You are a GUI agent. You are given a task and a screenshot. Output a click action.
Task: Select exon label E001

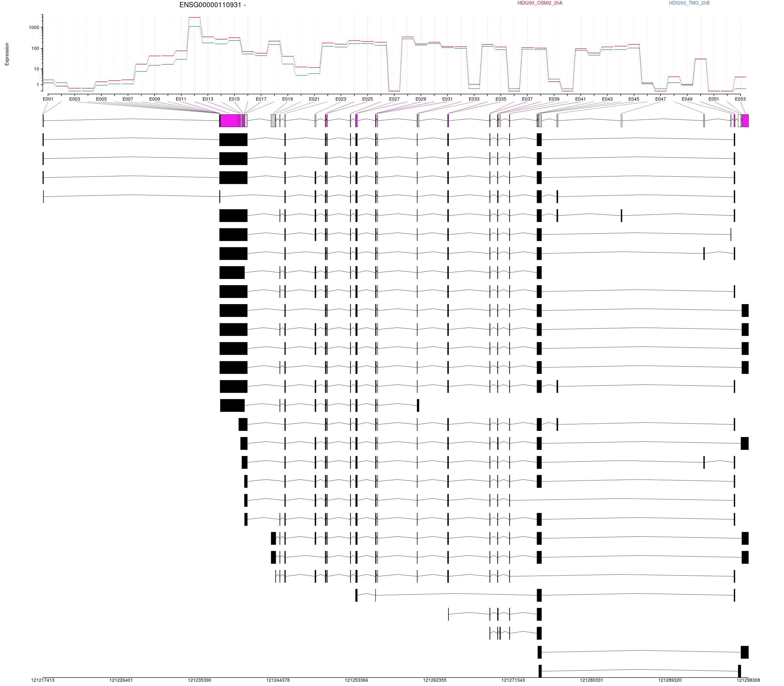coord(48,99)
